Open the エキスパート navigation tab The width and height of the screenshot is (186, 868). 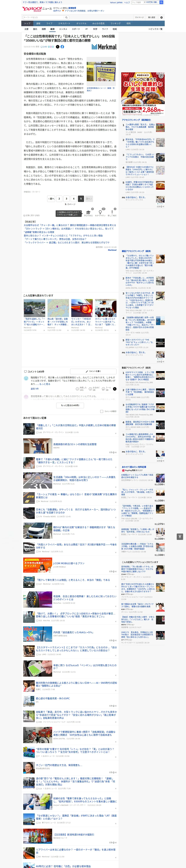click(x=64, y=24)
